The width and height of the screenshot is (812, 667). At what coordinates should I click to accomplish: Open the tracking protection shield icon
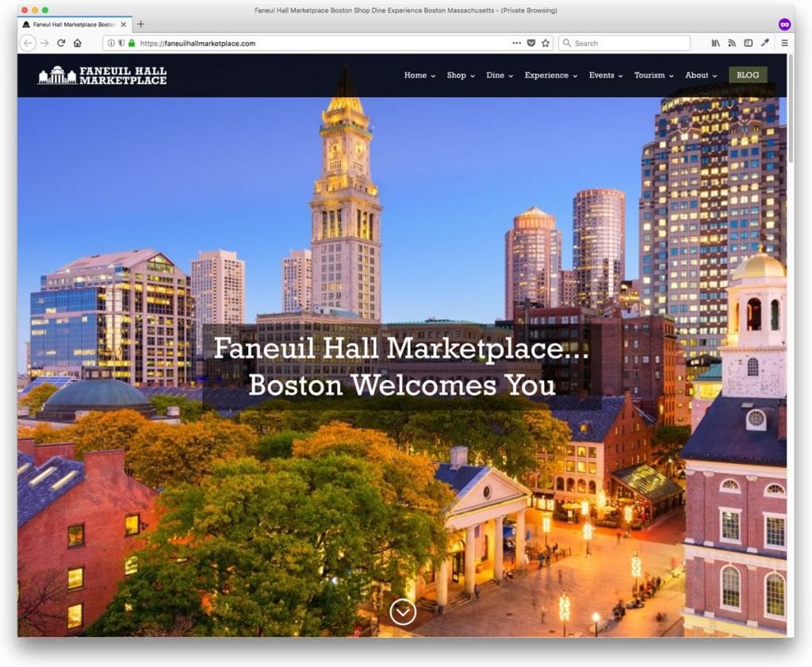[121, 43]
